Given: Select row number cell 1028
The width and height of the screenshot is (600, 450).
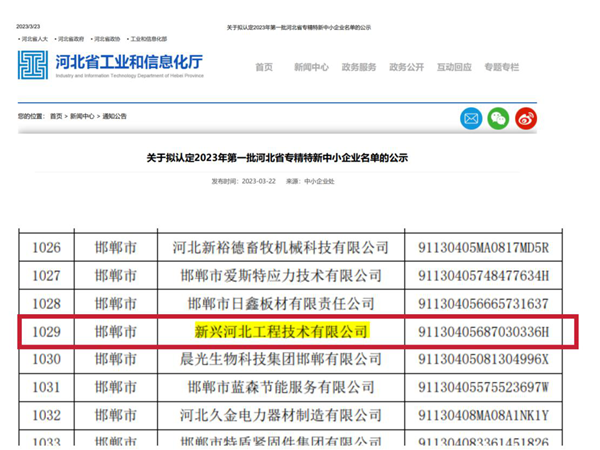Looking at the screenshot, I should click(46, 304).
